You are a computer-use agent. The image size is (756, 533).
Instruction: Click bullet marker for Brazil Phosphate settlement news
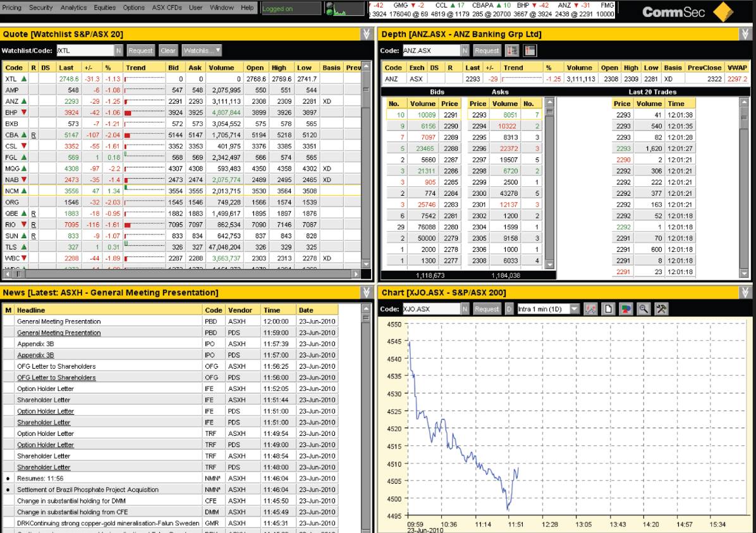[x=8, y=489]
